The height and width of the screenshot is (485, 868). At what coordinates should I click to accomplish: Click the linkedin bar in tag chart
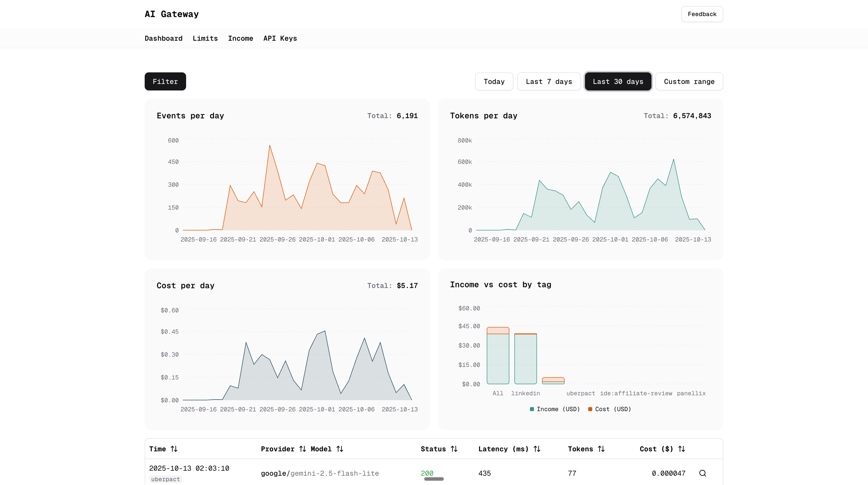click(x=525, y=359)
